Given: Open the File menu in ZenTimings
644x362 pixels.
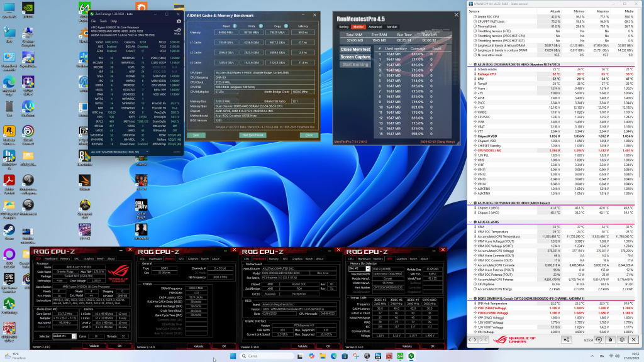Looking at the screenshot, I should click(93, 21).
